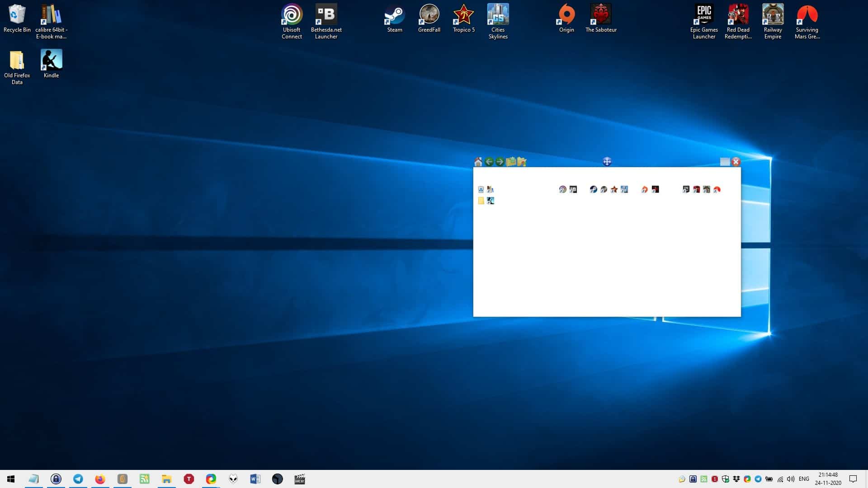Click the mini GreedFall icon inside the window

(x=604, y=190)
